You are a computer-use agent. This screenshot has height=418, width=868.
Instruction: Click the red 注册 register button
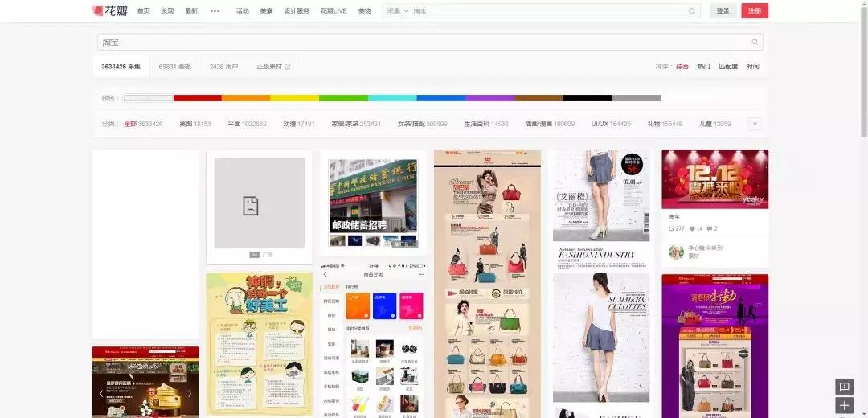point(755,11)
